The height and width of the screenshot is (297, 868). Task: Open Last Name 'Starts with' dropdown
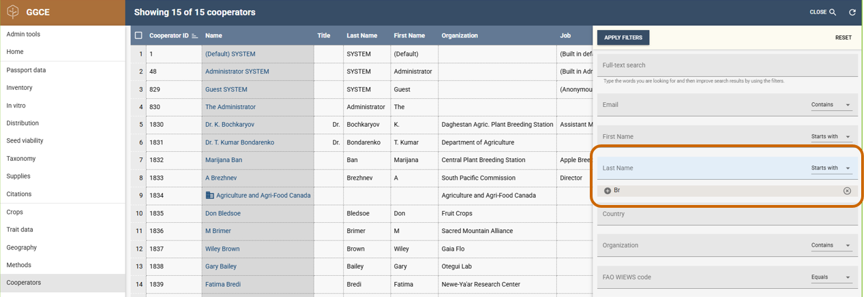(831, 168)
